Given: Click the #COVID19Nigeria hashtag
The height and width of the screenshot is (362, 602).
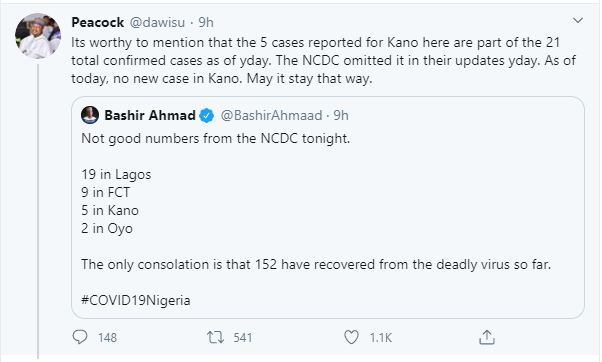Looking at the screenshot, I should (136, 300).
